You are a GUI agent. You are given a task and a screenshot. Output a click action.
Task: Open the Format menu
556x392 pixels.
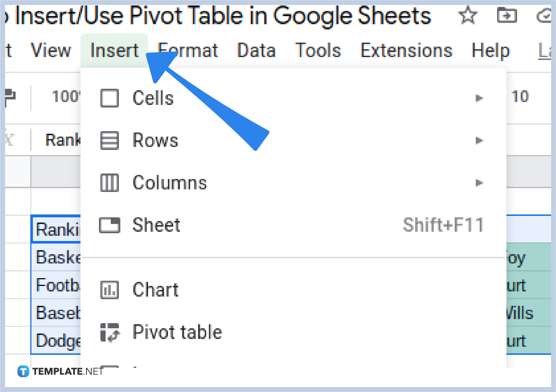189,50
